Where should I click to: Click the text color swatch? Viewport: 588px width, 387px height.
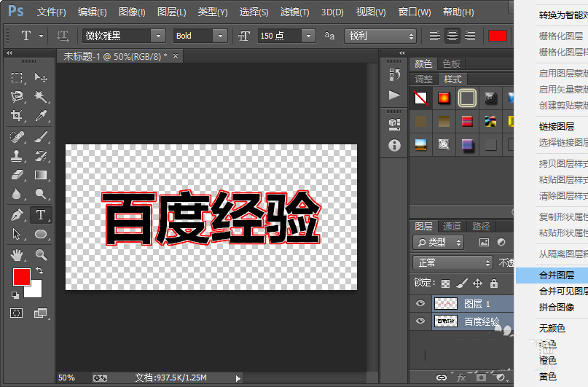click(498, 36)
